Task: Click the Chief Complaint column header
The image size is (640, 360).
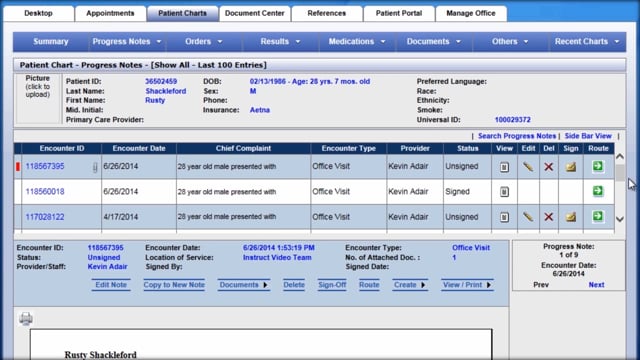Action: coord(243,148)
